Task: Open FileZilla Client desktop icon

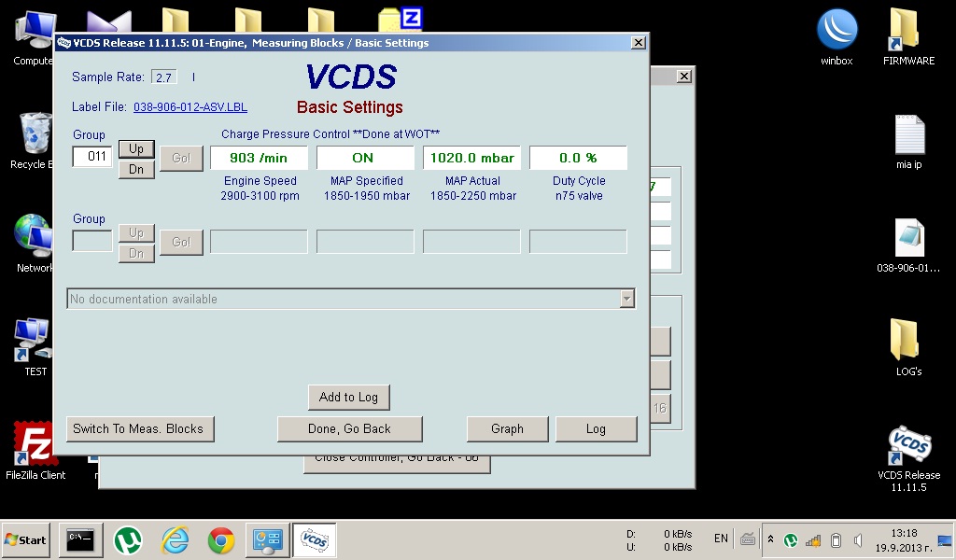Action: [x=35, y=444]
